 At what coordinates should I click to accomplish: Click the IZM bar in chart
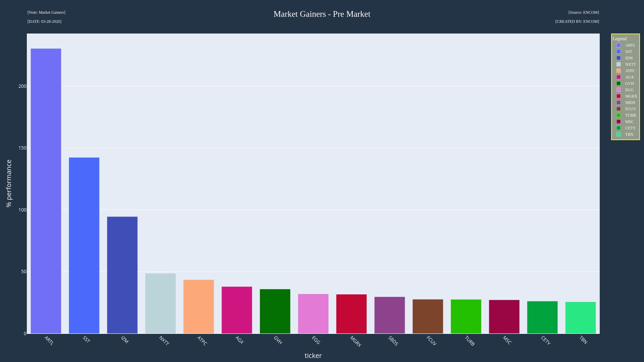122,275
